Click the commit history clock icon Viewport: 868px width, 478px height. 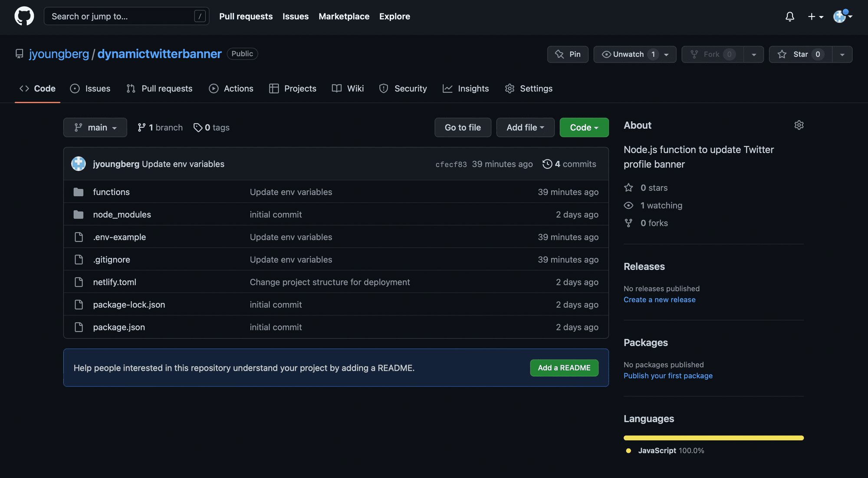pos(547,164)
